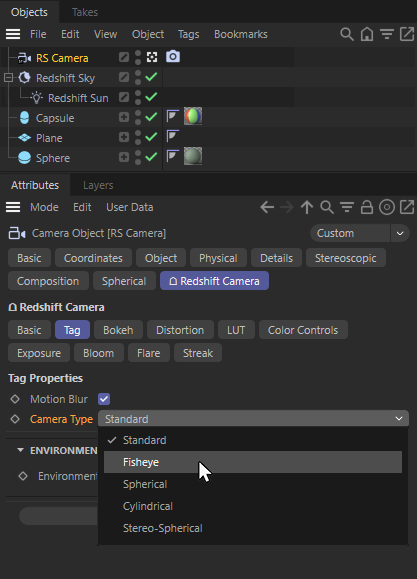417x579 pixels.
Task: Select the Phong tag on the Sphere row
Action: (172, 156)
